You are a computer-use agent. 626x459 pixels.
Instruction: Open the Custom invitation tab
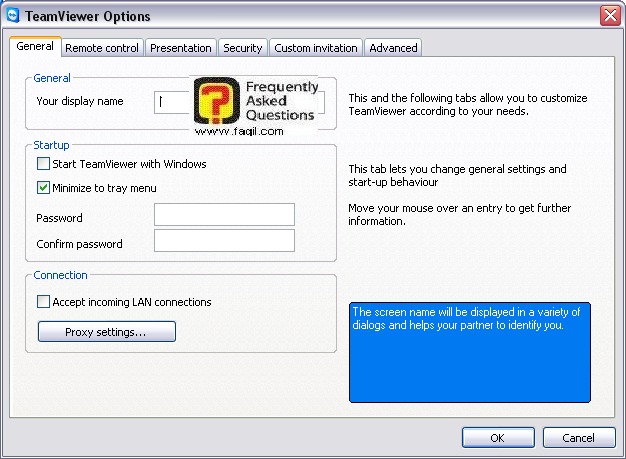click(x=315, y=47)
